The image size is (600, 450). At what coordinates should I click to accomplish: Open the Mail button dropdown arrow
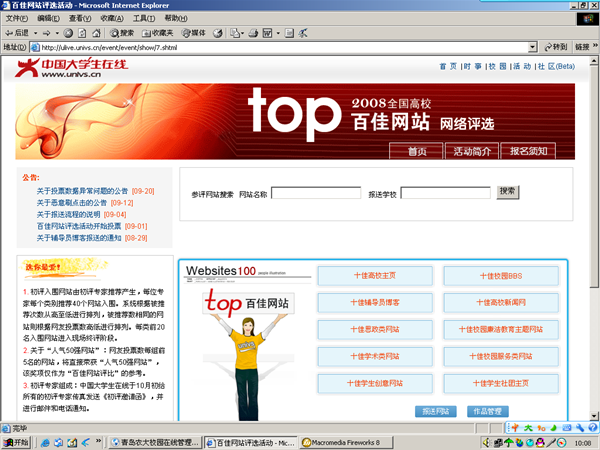point(243,33)
